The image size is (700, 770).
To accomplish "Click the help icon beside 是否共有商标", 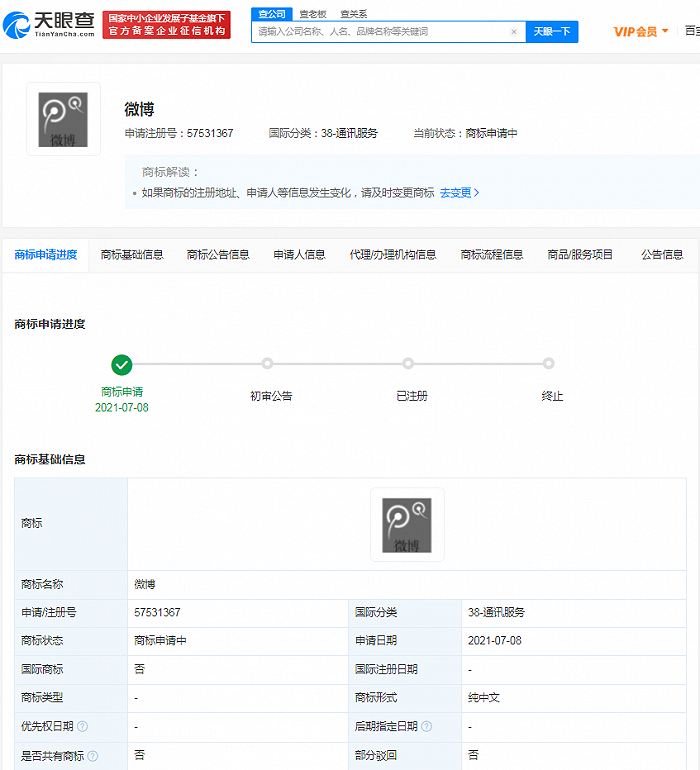I will 92,756.
